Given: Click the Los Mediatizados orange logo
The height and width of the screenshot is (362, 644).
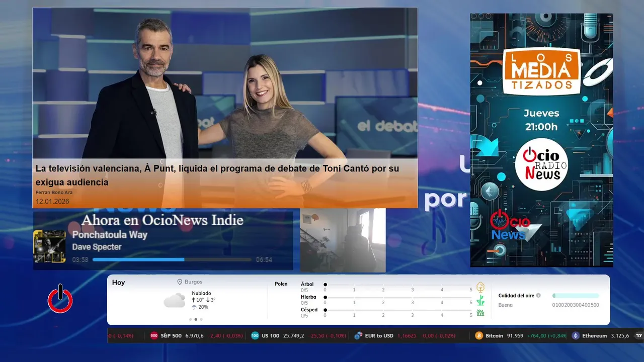Looking at the screenshot, I should 541,71.
